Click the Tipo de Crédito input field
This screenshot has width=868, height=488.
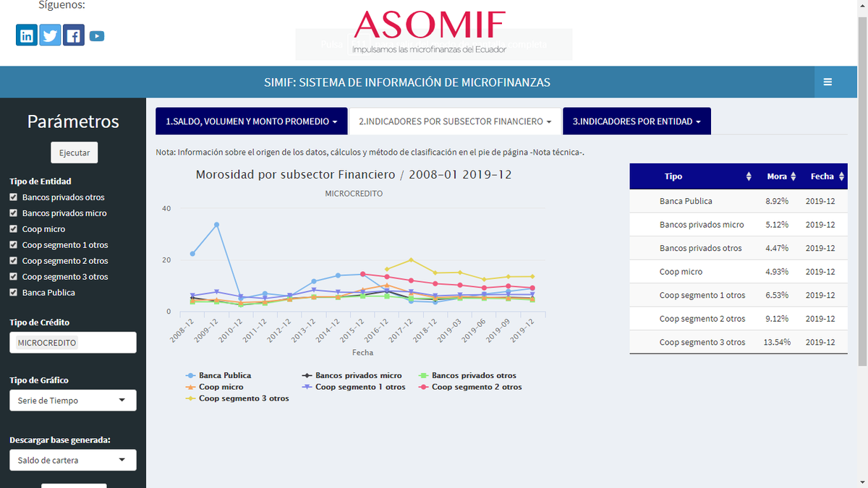click(73, 343)
